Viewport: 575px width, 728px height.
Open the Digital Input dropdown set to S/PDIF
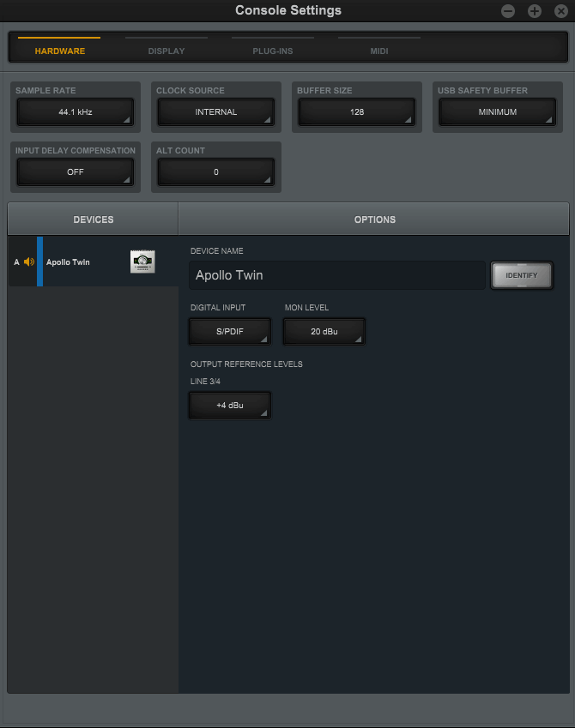[230, 332]
